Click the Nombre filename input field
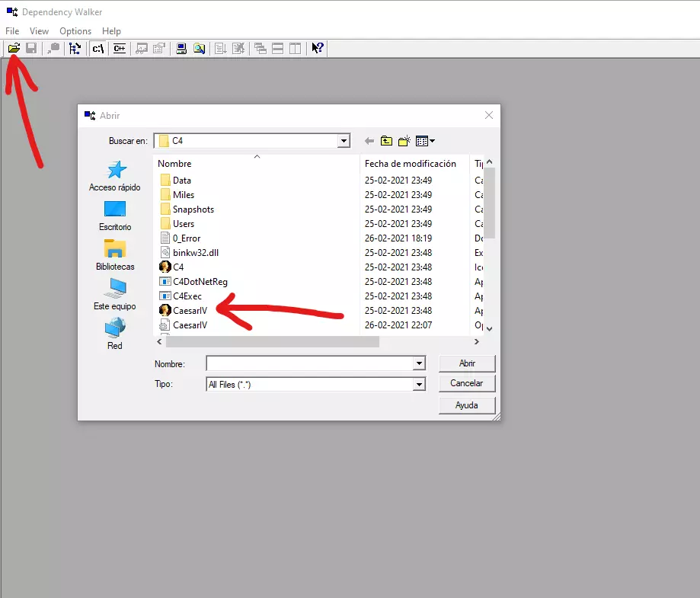 point(310,363)
